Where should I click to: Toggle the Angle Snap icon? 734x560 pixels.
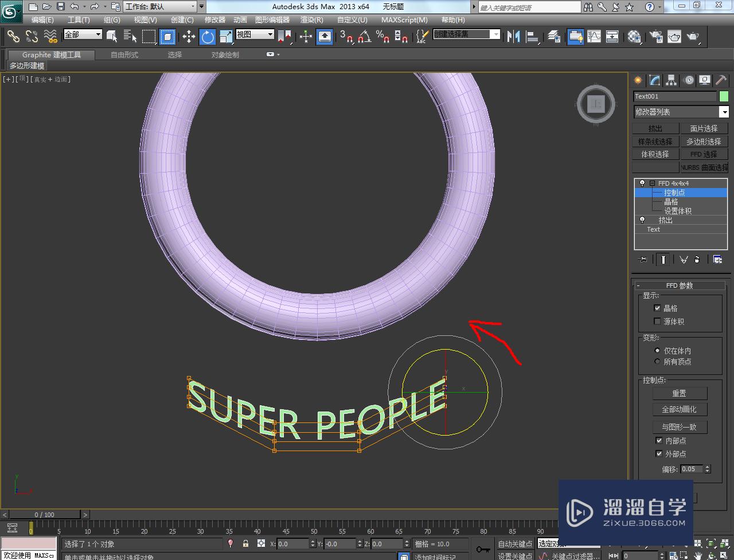click(364, 37)
